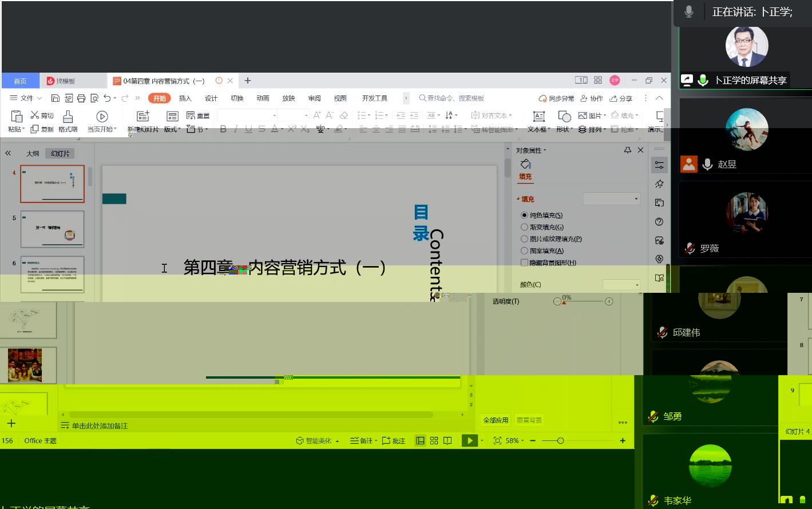Click the 分享 share button
This screenshot has height=509, width=812.
621,98
